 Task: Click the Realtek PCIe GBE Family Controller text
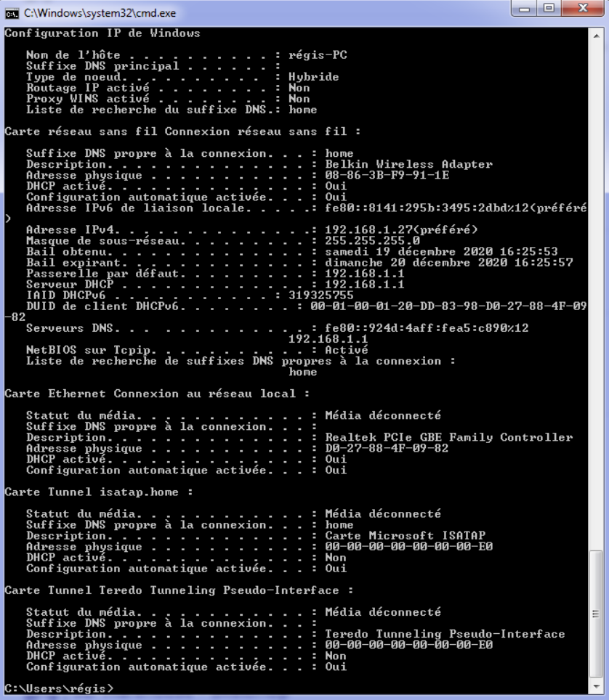448,437
